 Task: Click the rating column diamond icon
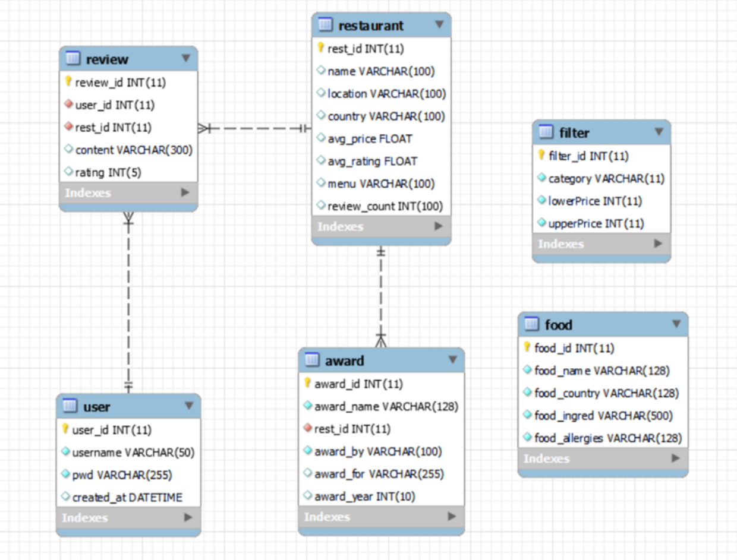pos(68,172)
